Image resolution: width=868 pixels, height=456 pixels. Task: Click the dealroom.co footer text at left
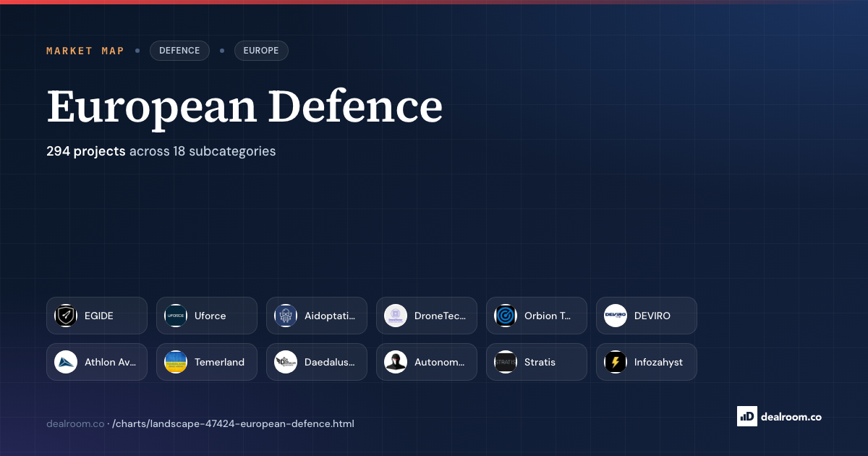(x=75, y=423)
